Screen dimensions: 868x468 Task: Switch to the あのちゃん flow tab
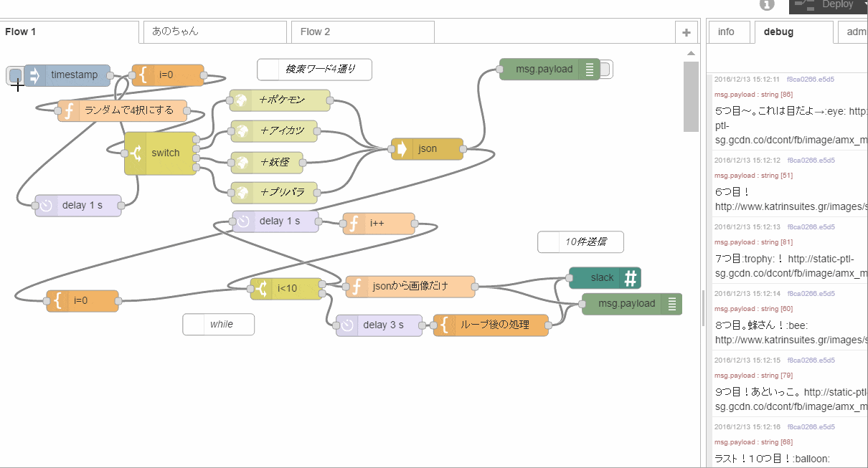pyautogui.click(x=214, y=32)
